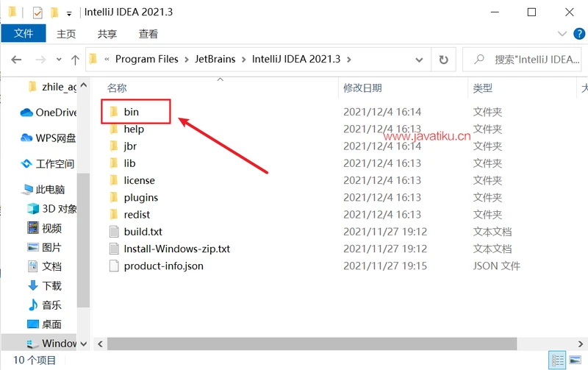Open 3D 对象 in navigation pane
Screen dimensions: 588x370
[51, 209]
